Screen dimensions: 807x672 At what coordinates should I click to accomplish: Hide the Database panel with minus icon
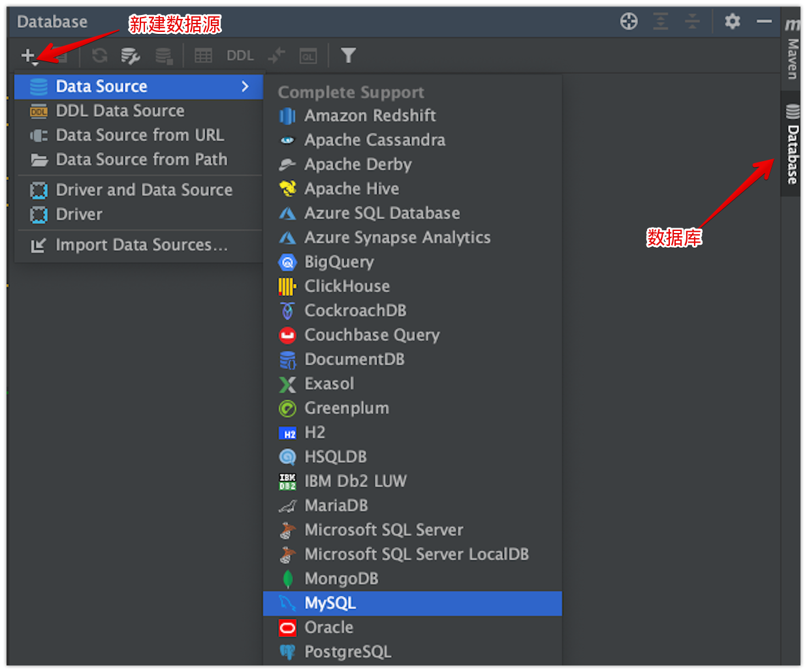764,22
